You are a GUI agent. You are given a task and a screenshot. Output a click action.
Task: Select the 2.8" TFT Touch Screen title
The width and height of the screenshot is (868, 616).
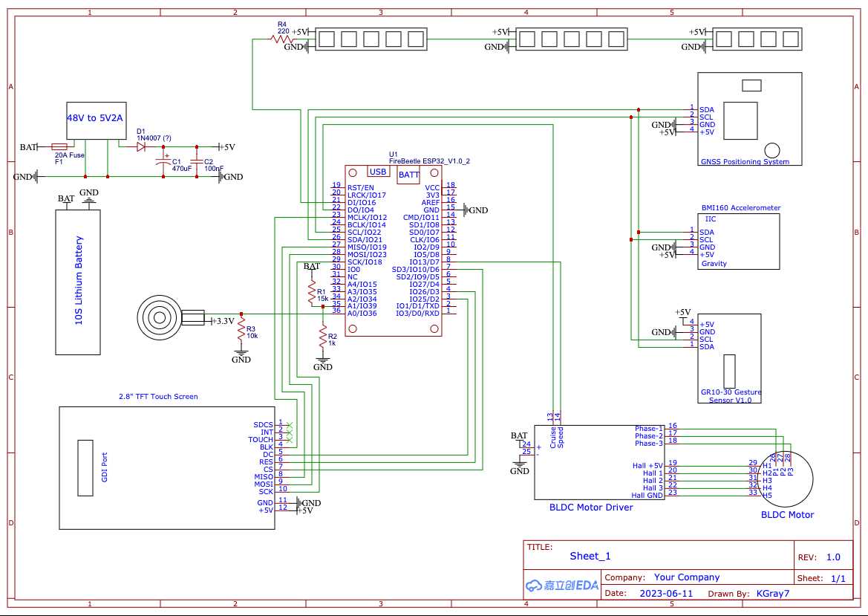coord(158,397)
